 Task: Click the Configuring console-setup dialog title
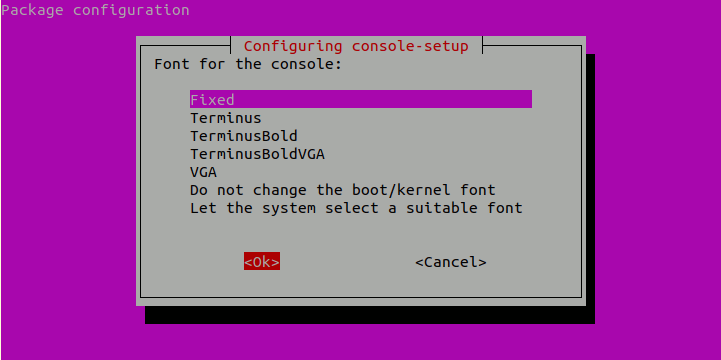pyautogui.click(x=356, y=46)
